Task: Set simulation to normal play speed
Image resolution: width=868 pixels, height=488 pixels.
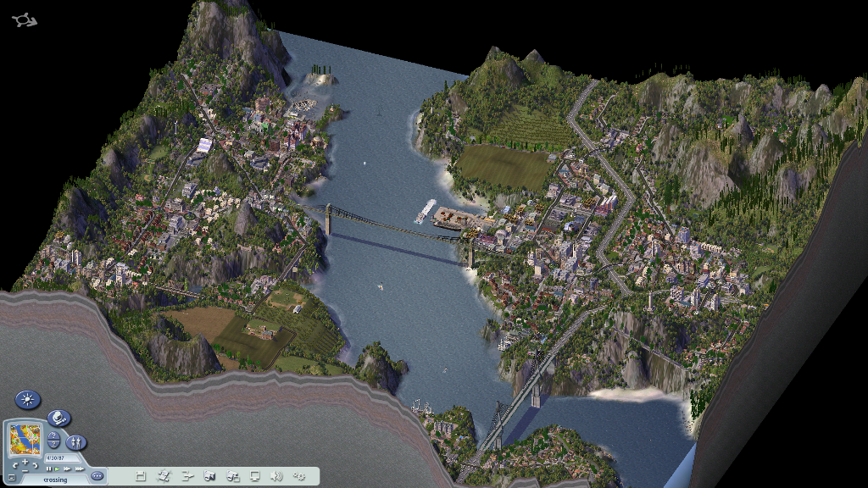Action: tap(57, 469)
